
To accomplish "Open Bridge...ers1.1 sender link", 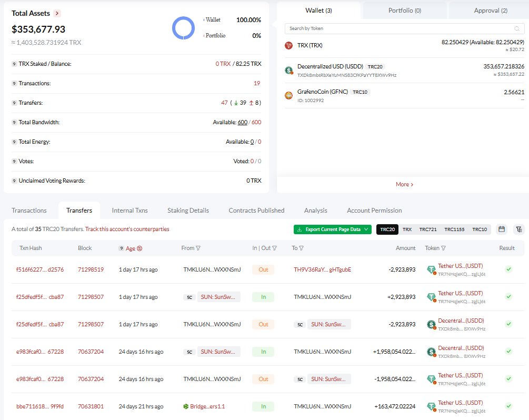I will (207, 406).
